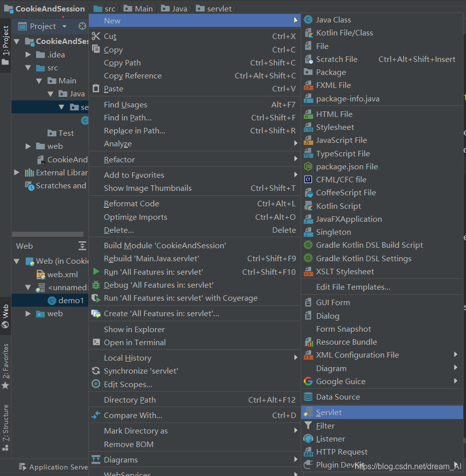The height and width of the screenshot is (476, 466).
Task: Open the Local History submenu
Action: [194, 358]
